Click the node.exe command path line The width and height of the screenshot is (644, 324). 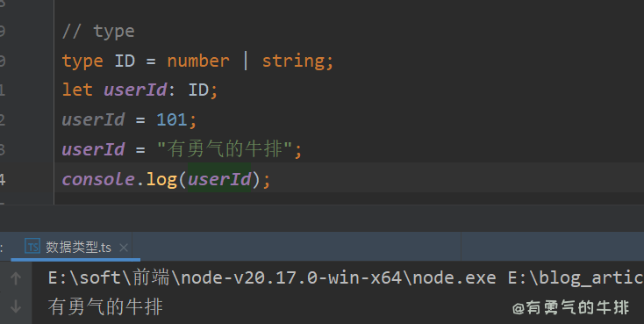coord(346,278)
